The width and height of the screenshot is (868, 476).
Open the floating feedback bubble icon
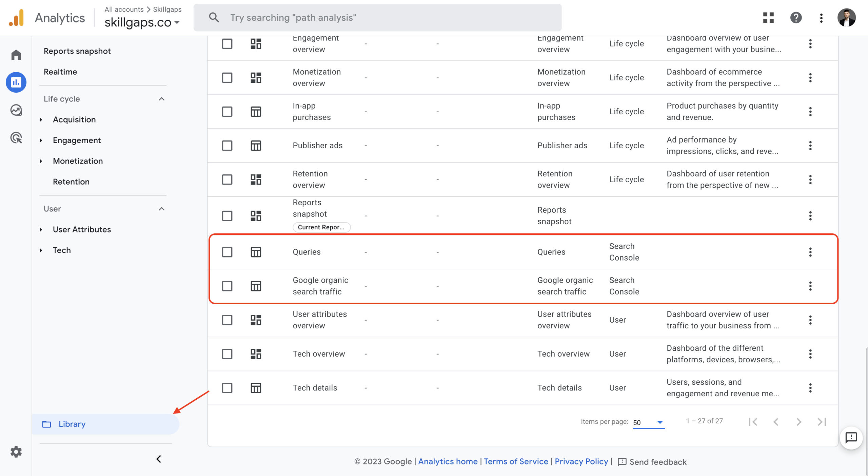point(851,438)
